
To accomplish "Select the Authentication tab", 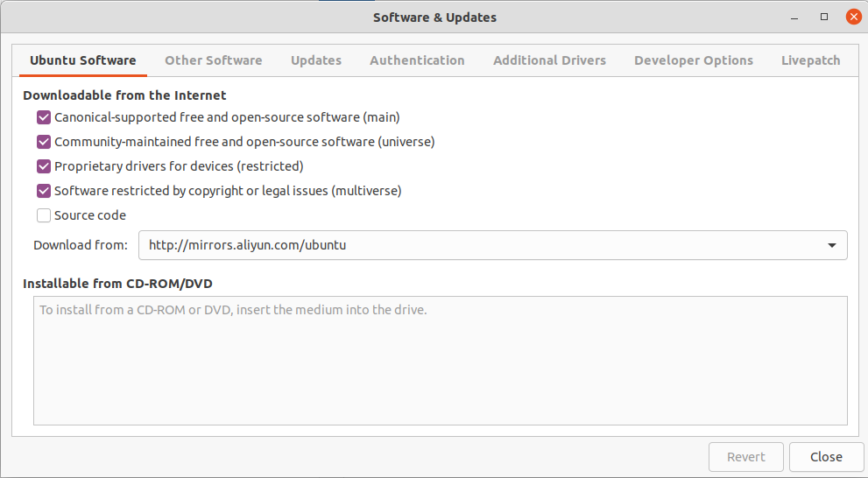I will [x=417, y=60].
